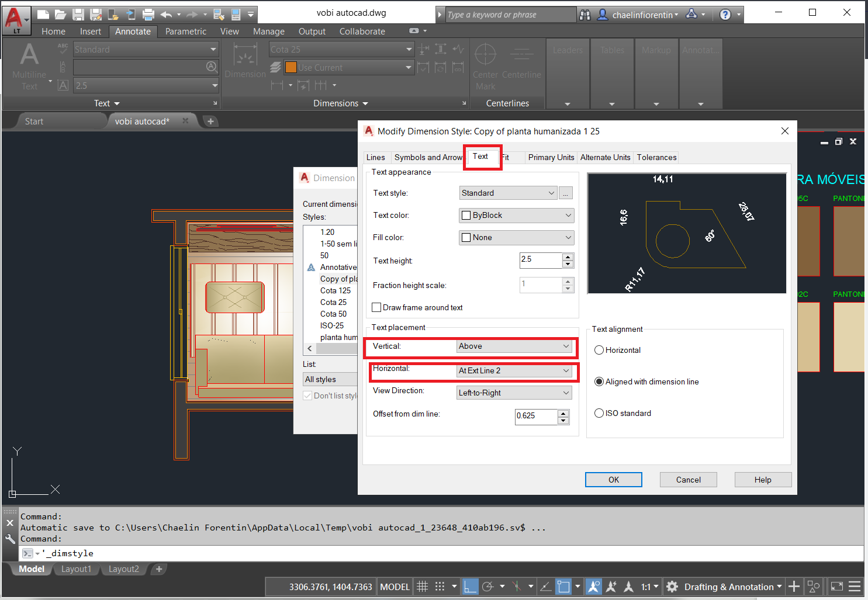Screen dimensions: 868x600
Task: Toggle Ortho mode in status bar
Action: pos(470,587)
